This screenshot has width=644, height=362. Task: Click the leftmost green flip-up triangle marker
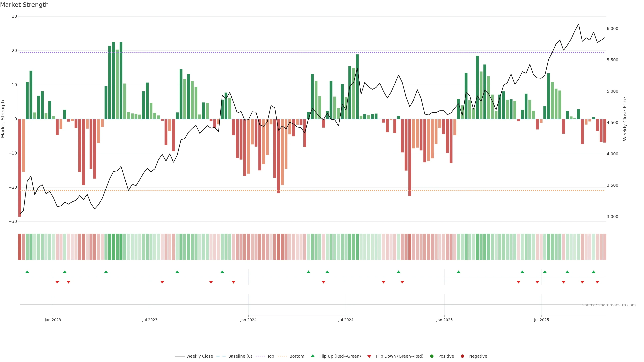[27, 272]
